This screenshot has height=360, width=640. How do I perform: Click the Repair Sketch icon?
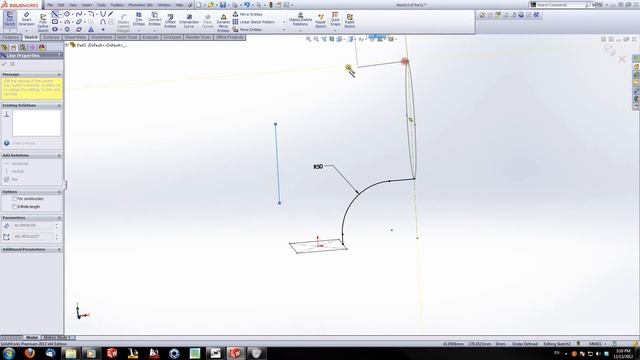[321, 20]
